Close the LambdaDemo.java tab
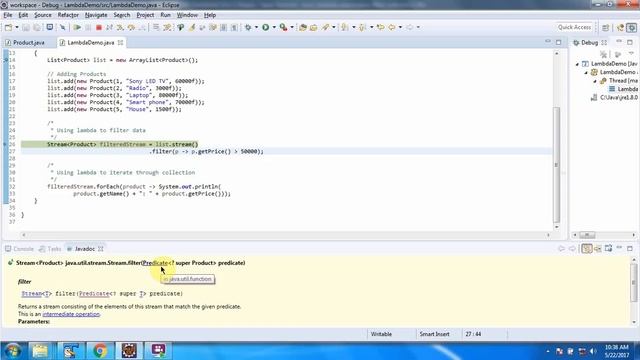The width and height of the screenshot is (640, 360). [120, 42]
